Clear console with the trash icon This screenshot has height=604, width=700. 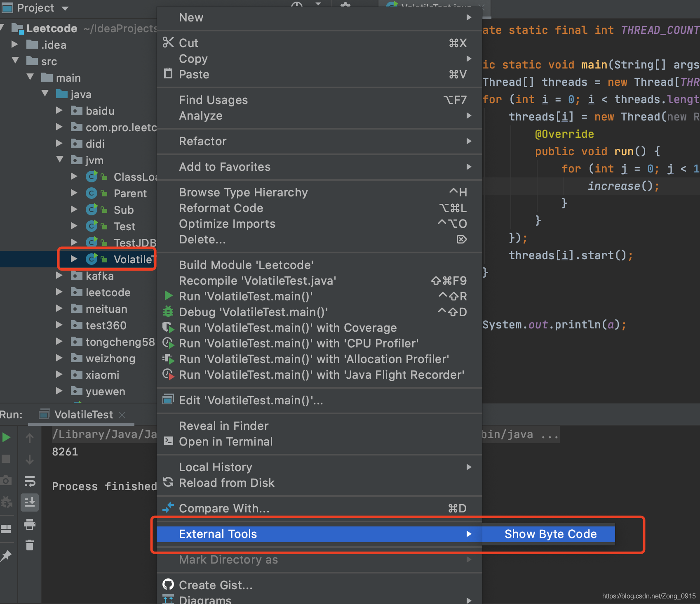(x=30, y=545)
